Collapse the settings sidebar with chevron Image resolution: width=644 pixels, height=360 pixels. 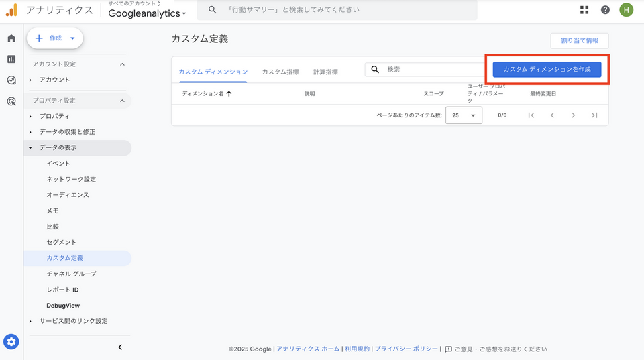coord(120,347)
